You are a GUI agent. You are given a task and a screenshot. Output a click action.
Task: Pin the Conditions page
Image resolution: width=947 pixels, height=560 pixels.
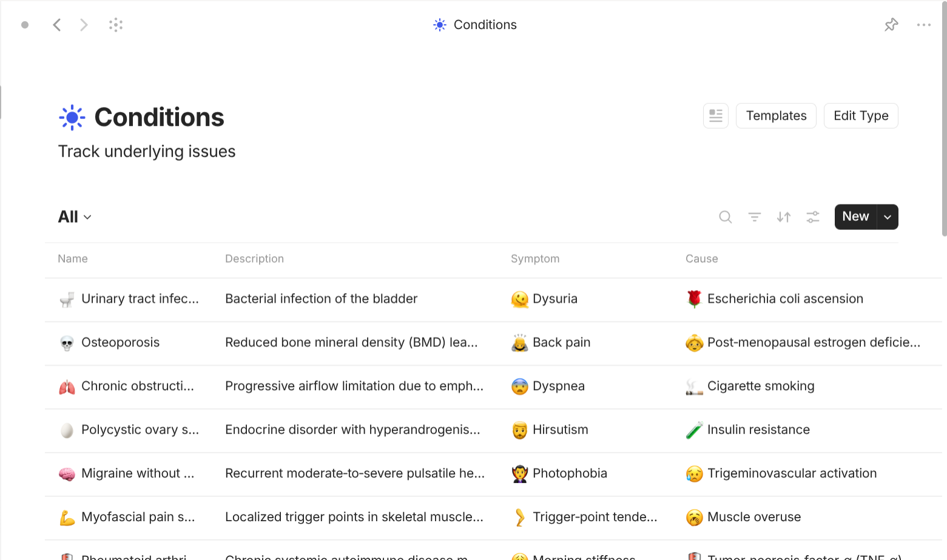click(891, 24)
